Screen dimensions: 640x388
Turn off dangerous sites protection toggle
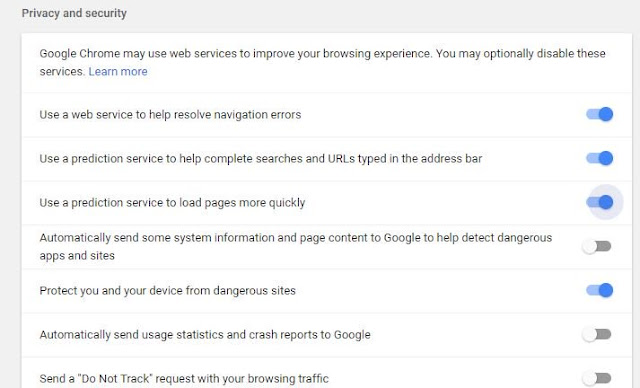coord(599,290)
